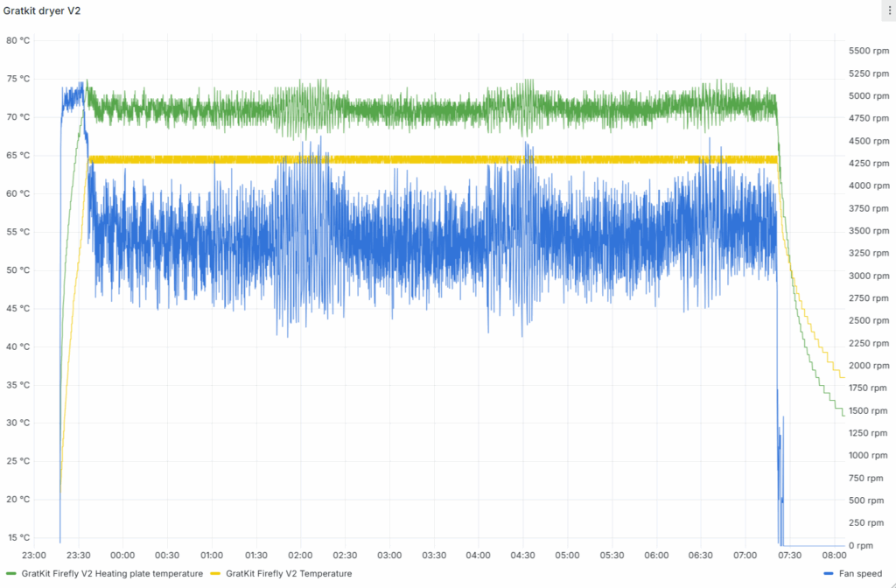Screen dimensions: 896x588
Task: Click the 5500 rpm right axis label
Action: (x=867, y=51)
